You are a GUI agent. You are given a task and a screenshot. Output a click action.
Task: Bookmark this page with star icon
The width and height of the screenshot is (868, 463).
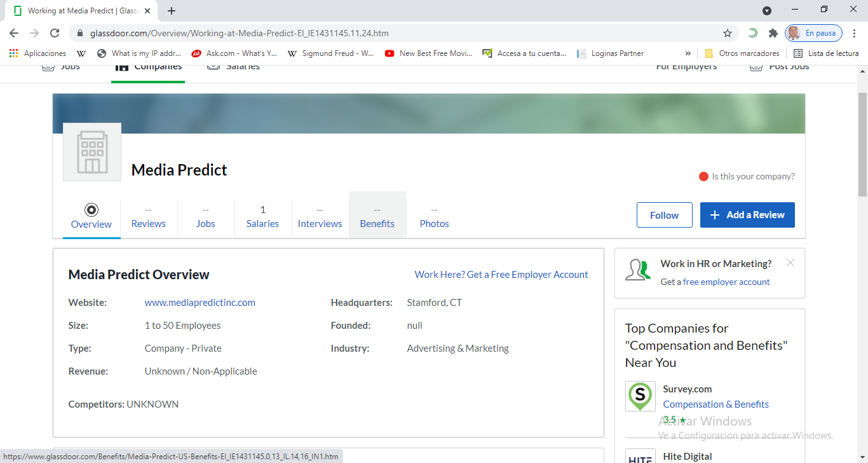pos(728,33)
